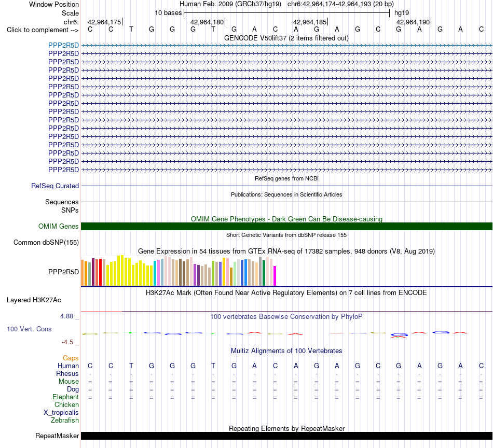Screen dimensions: 493x448
Task: Click the OMIM Genes label
Action: point(59,226)
